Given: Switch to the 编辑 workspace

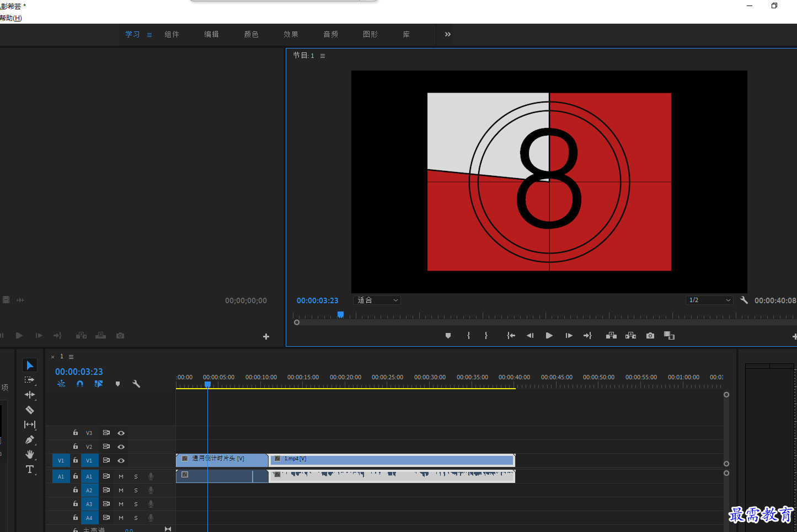Looking at the screenshot, I should pyautogui.click(x=211, y=34).
